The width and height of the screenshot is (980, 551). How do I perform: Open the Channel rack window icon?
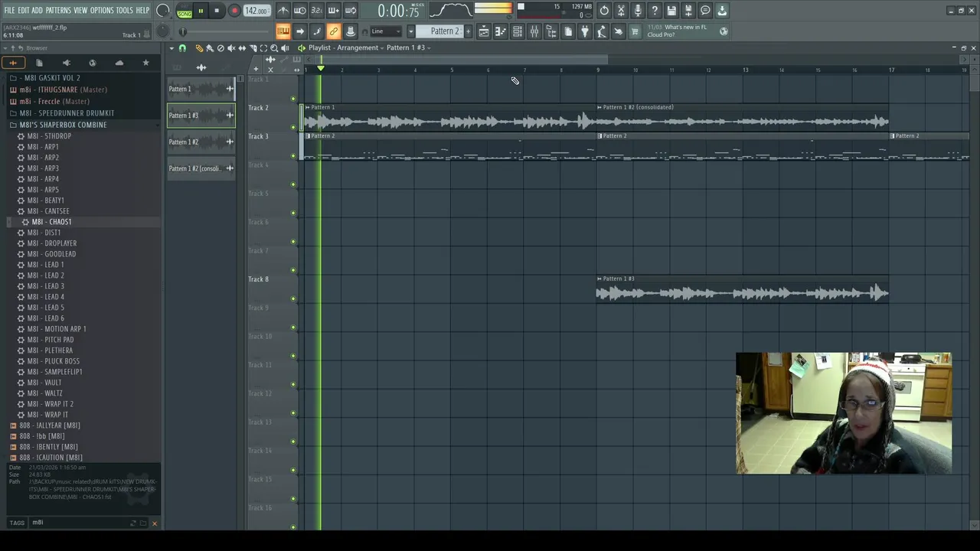point(518,31)
